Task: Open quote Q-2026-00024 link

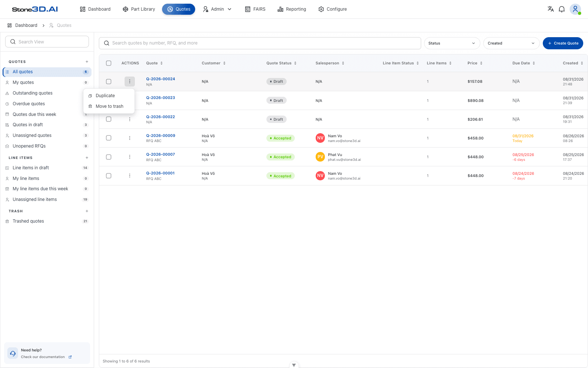Action: point(161,79)
